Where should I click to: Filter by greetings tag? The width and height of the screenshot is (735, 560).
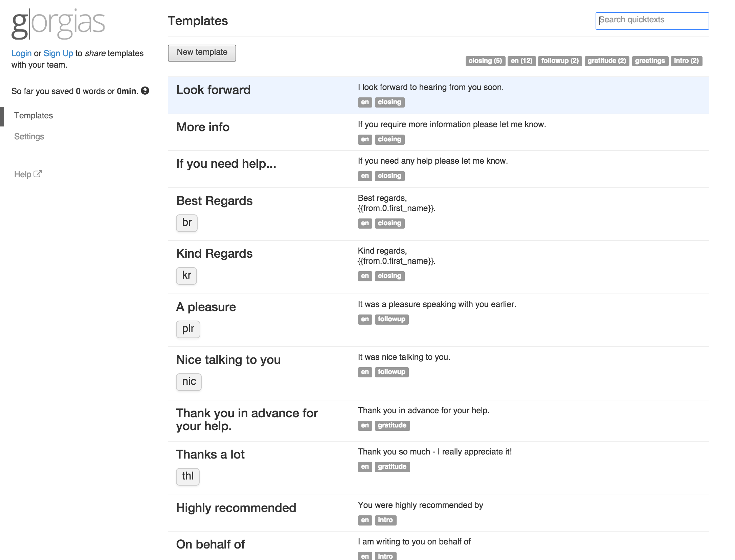coord(649,61)
